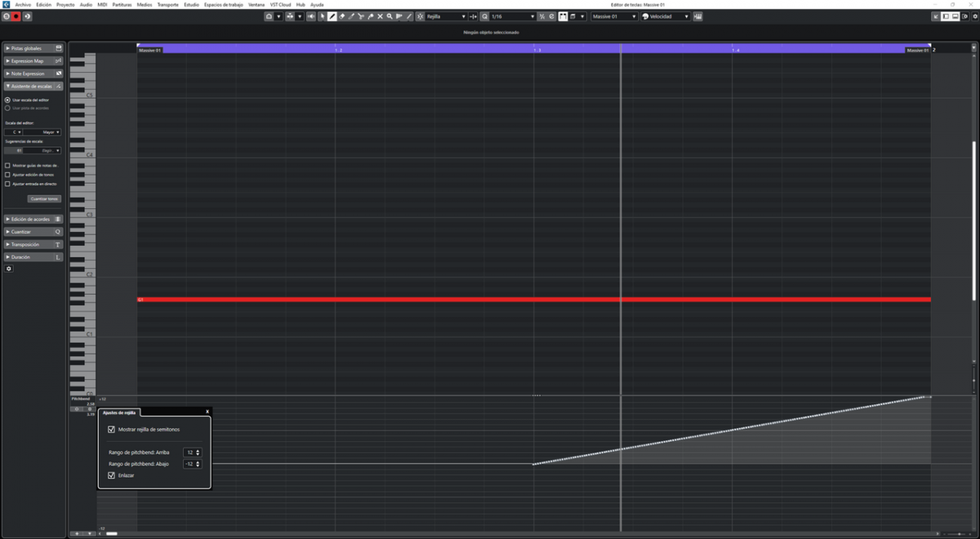Uncheck Mostrar rejilla de semitonos
The width and height of the screenshot is (980, 539).
coord(112,429)
